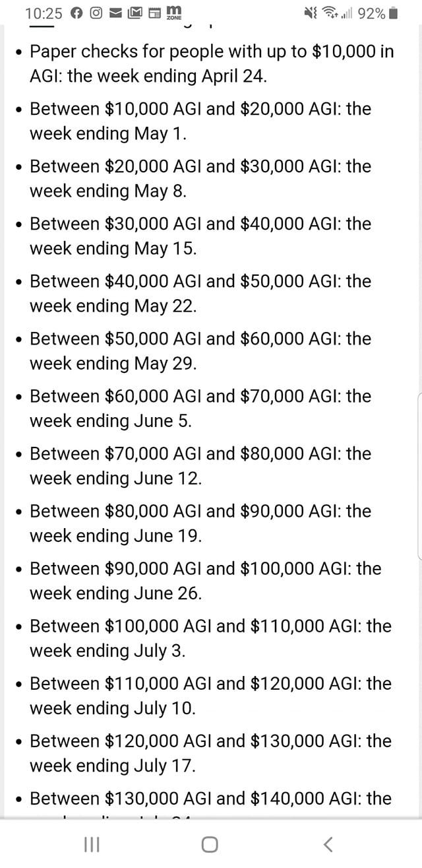Tap the $120,000 to $130,000 AGI entry
The image size is (422, 868).
pyautogui.click(x=211, y=752)
